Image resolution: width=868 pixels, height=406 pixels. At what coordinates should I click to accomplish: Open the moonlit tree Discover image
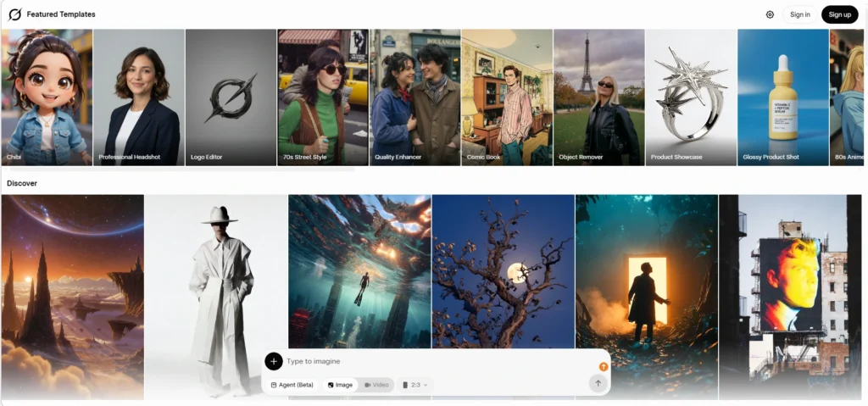504,271
